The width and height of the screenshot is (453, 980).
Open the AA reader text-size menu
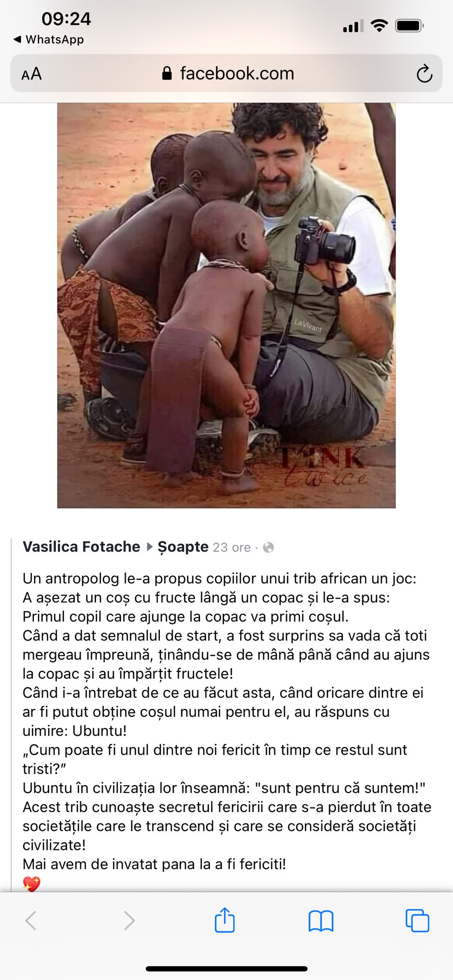[x=32, y=74]
